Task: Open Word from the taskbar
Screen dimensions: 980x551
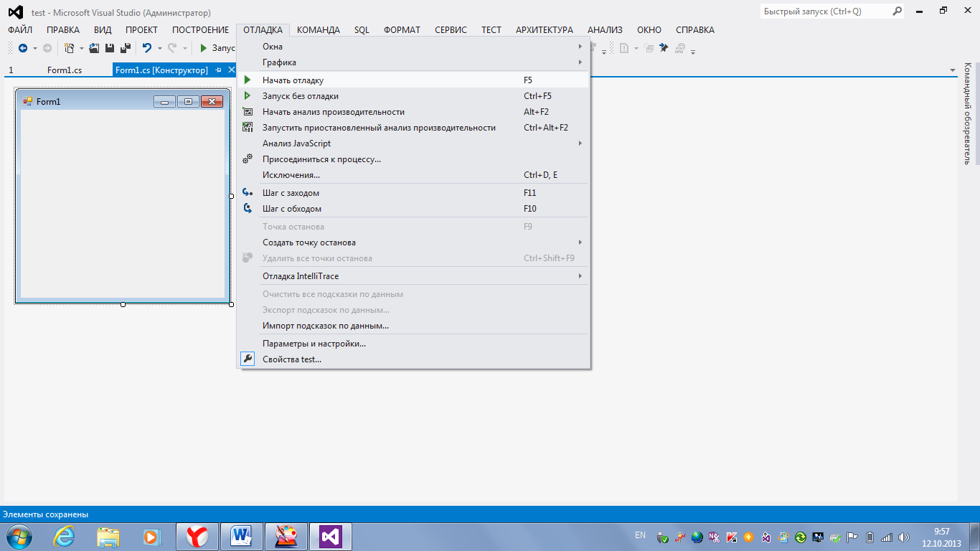Action: coord(242,536)
